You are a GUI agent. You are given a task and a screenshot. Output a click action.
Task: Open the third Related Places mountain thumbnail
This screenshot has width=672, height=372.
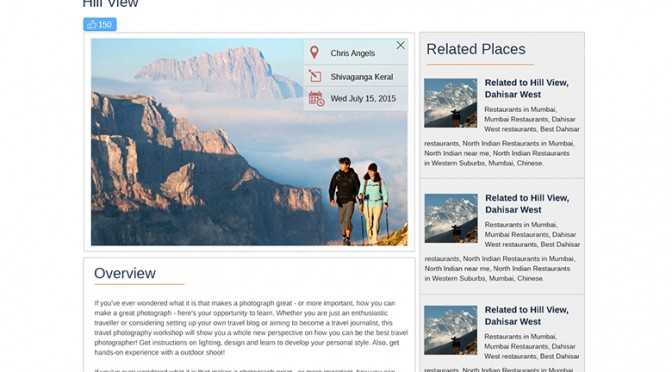coord(450,330)
